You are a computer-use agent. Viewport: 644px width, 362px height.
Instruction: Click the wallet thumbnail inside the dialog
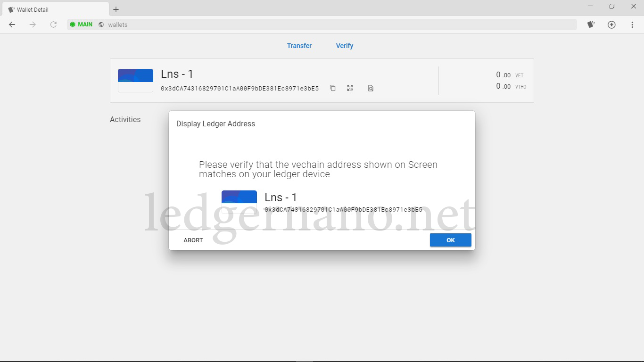[239, 202]
